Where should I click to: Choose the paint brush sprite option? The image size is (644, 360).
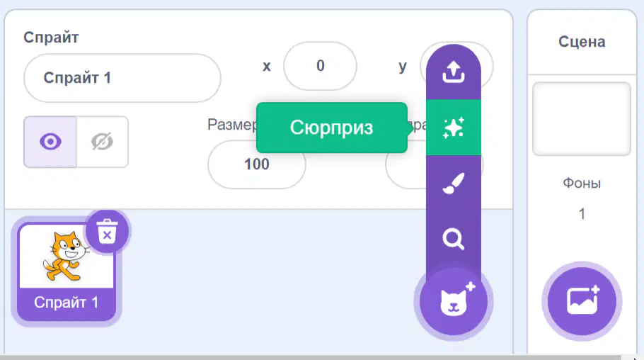(454, 183)
